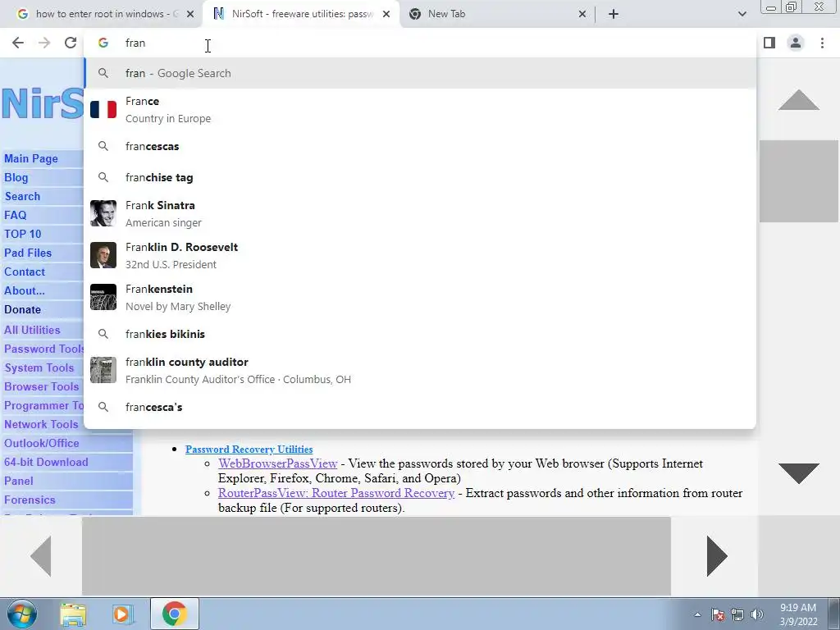
Task: Click the vertical scrollbar up arrow
Action: pos(799,99)
